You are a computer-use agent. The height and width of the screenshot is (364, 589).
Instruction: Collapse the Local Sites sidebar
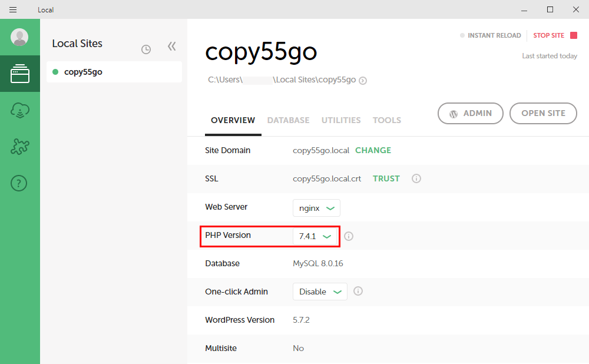[x=171, y=46]
